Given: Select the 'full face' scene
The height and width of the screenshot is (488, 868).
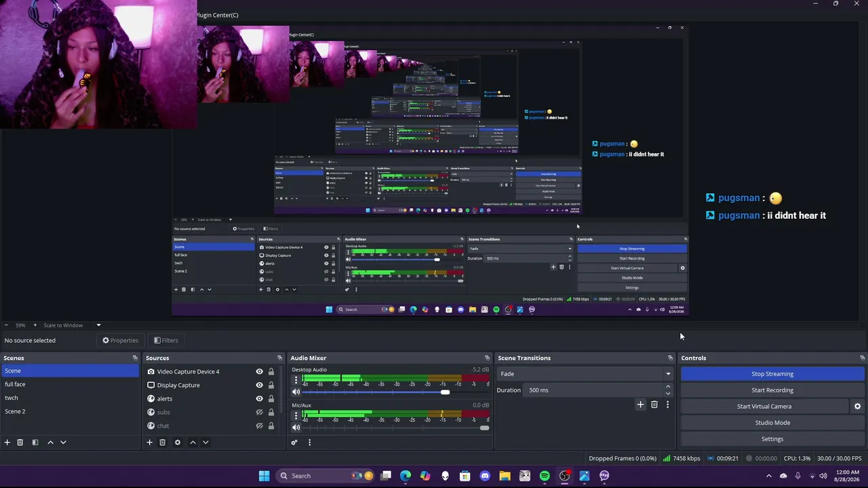Looking at the screenshot, I should coord(69,384).
